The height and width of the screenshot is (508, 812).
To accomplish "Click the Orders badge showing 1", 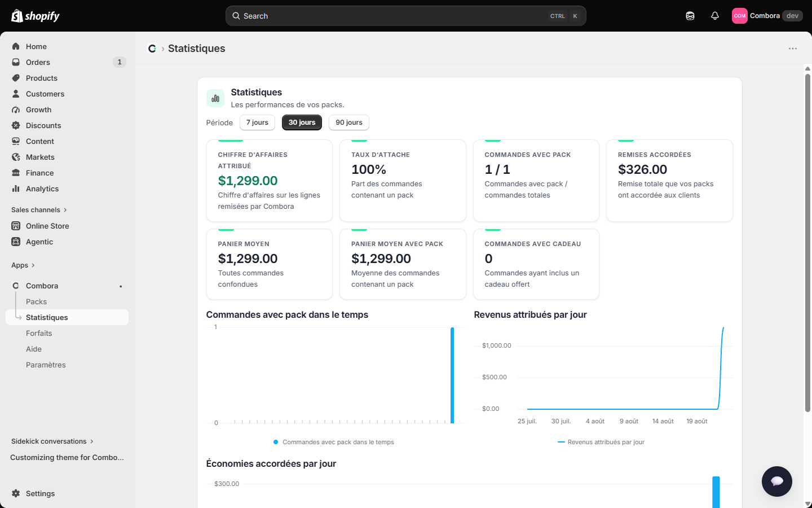I will pos(120,62).
